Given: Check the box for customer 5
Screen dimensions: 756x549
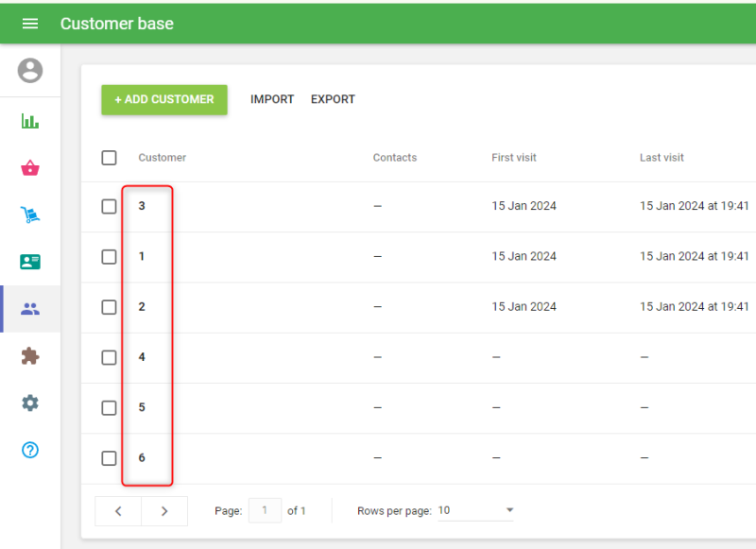Looking at the screenshot, I should pos(109,407).
